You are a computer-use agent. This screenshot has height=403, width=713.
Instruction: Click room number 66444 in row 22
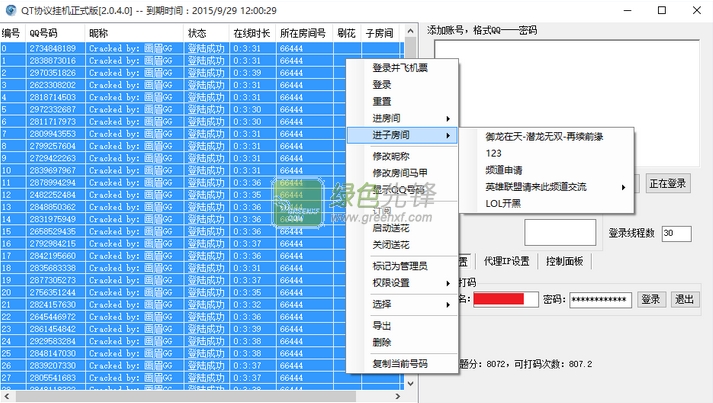coord(291,317)
